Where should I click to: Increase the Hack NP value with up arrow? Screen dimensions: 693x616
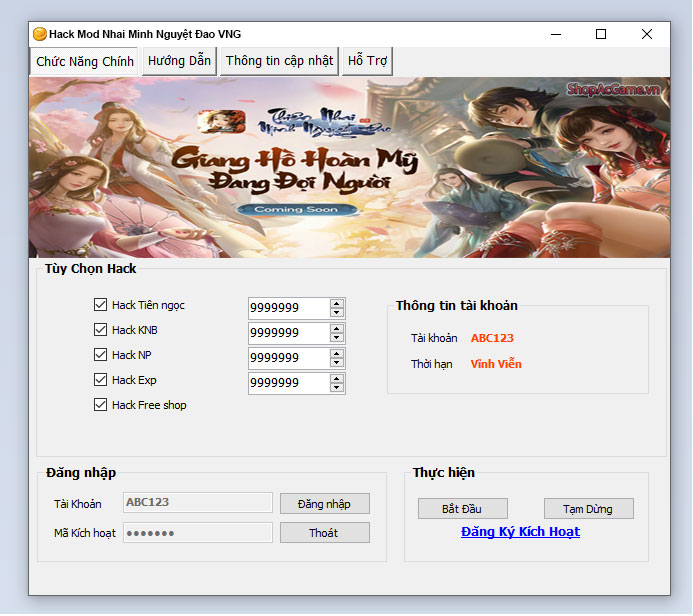click(x=337, y=354)
